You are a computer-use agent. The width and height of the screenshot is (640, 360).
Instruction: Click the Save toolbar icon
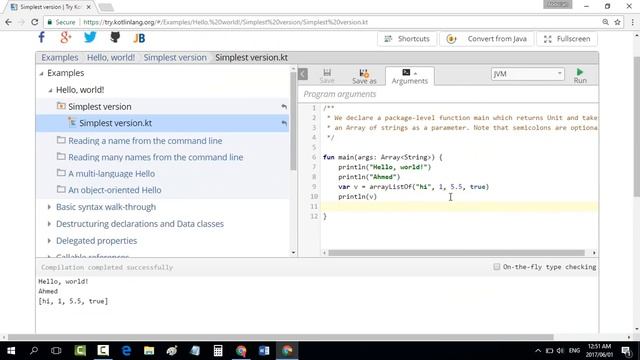(327, 76)
